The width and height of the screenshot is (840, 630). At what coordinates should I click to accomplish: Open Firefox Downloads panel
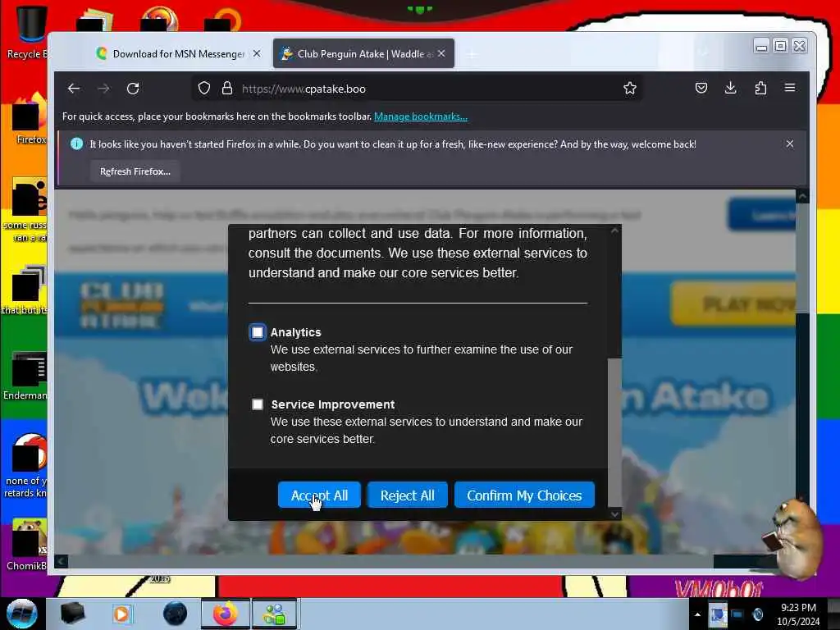[730, 88]
